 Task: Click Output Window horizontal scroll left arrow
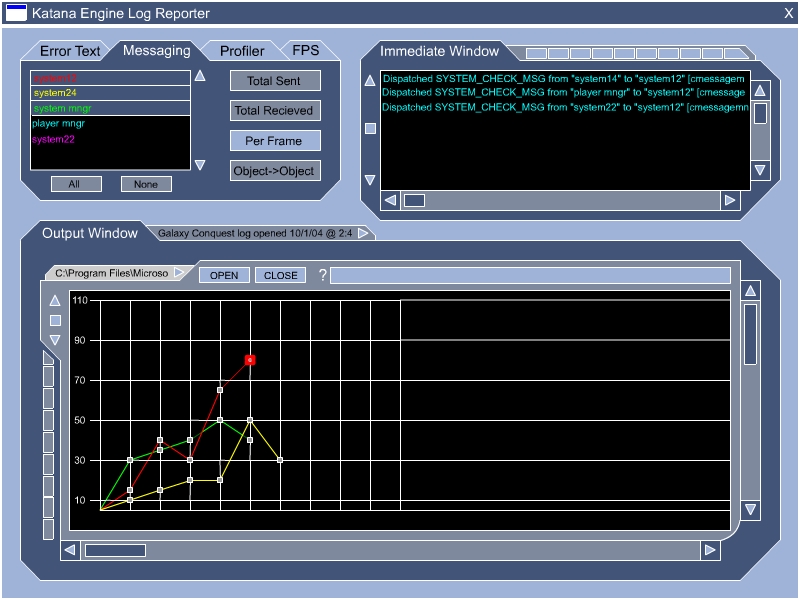(x=70, y=550)
